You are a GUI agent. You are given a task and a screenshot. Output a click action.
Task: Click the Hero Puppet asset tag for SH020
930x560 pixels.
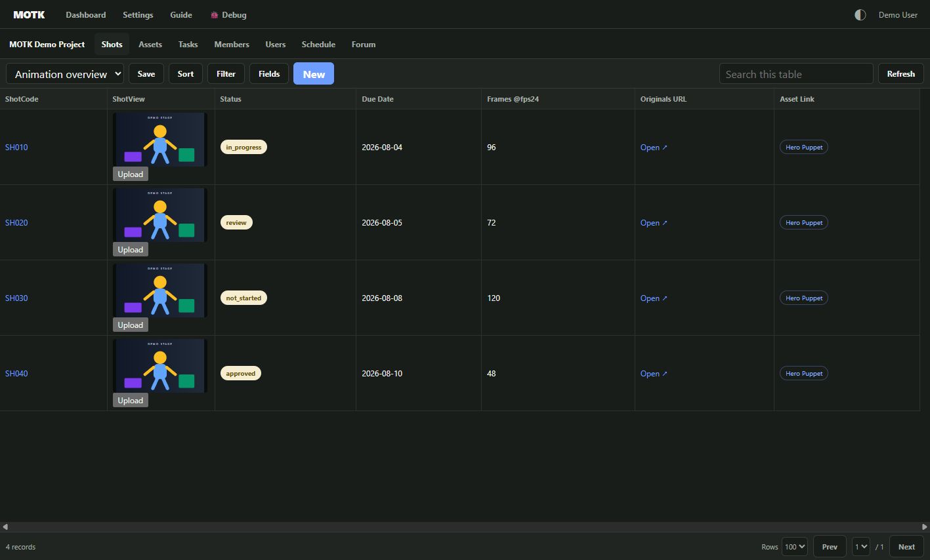click(x=804, y=223)
